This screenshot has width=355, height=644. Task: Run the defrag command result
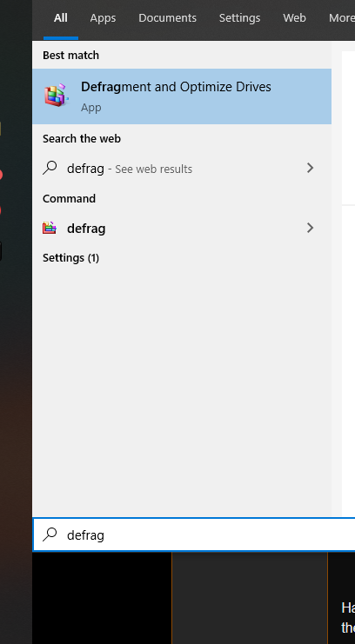pyautogui.click(x=182, y=228)
